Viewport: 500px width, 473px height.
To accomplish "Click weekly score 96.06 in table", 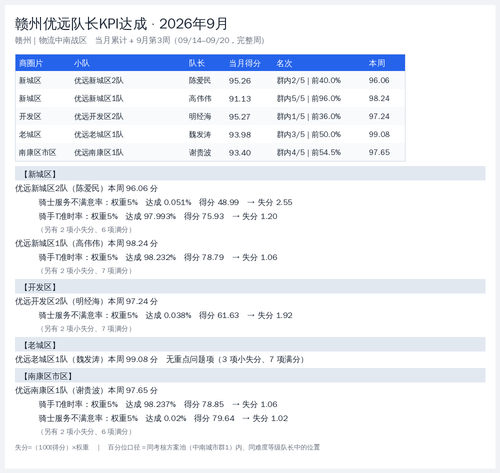I will tap(379, 80).
